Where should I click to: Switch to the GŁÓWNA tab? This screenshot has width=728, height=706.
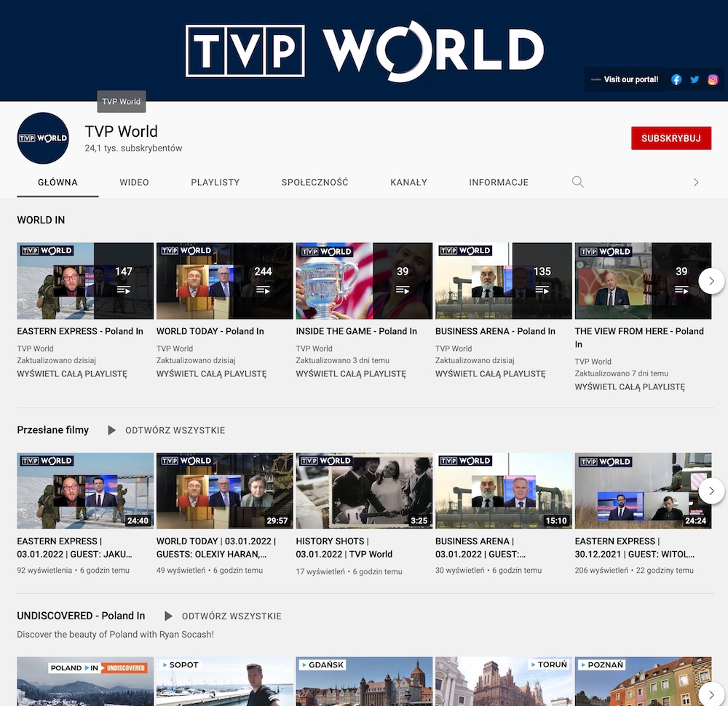click(x=58, y=183)
